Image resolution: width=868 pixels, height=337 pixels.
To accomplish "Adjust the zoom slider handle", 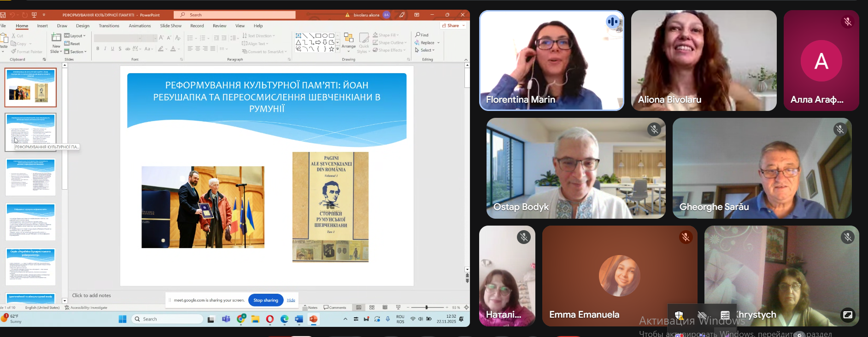I will (x=427, y=308).
